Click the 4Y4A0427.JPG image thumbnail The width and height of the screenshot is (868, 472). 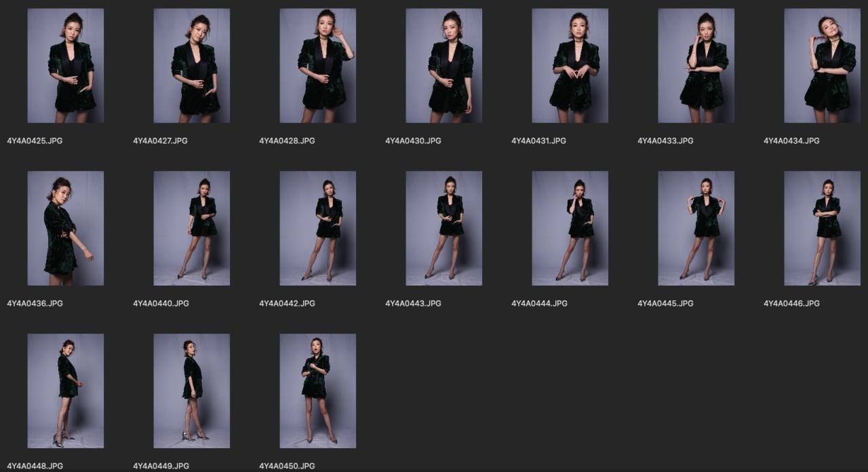pyautogui.click(x=192, y=66)
